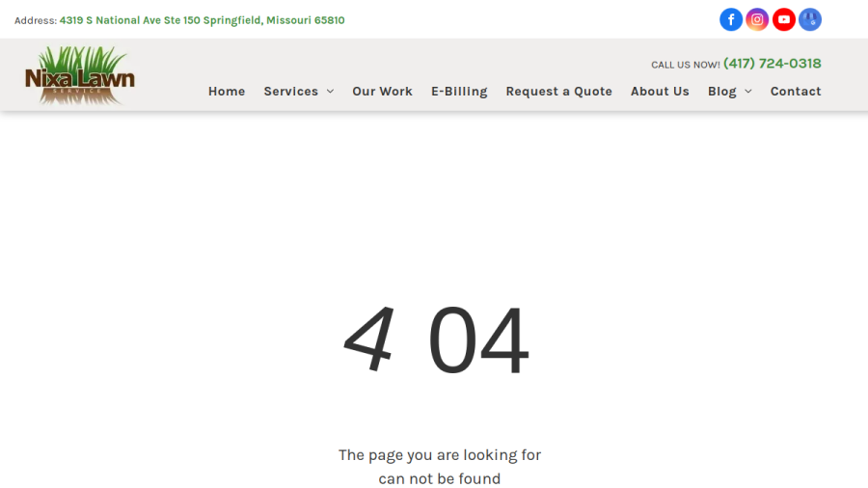Click the 'can not be found' text
Screen dimensions: 868x488
point(440,478)
